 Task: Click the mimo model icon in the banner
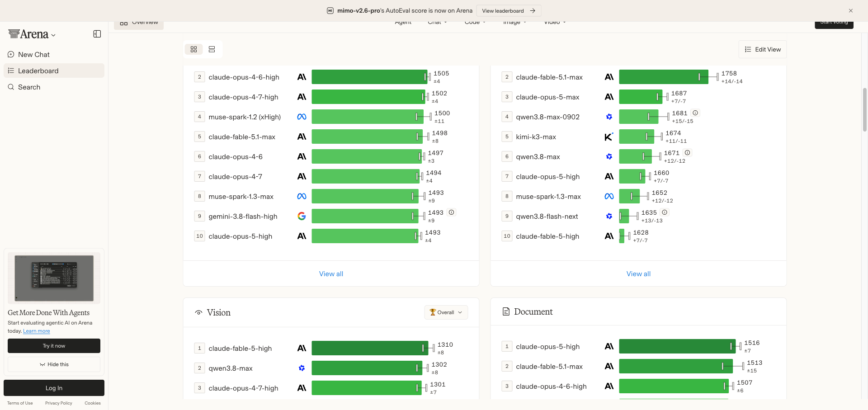coord(330,11)
